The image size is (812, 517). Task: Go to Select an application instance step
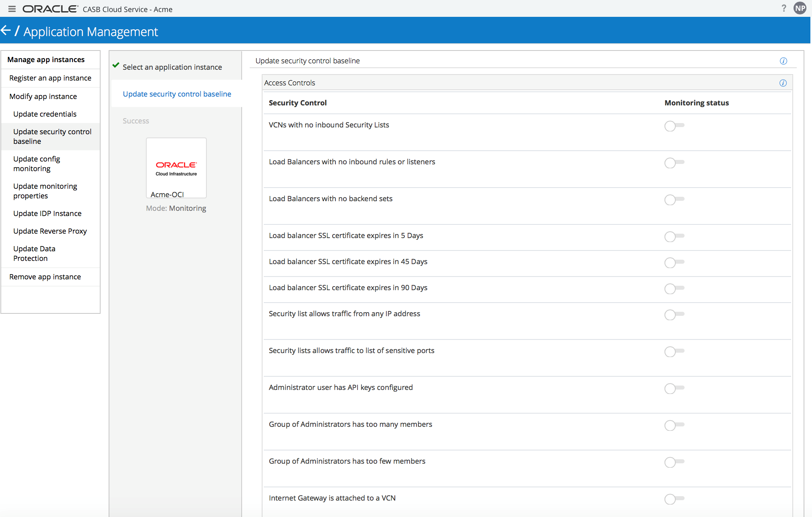pyautogui.click(x=172, y=67)
